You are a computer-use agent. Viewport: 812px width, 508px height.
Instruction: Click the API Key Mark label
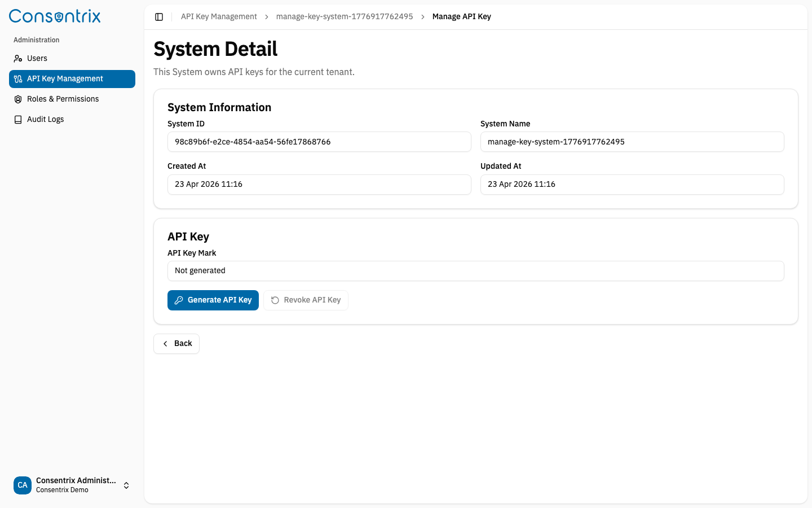click(192, 253)
